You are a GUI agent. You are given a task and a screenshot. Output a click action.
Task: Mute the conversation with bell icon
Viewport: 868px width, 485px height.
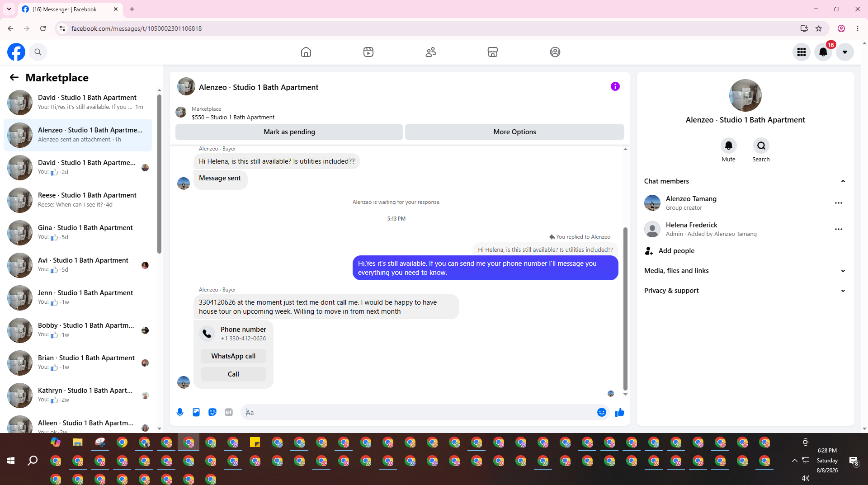(729, 146)
